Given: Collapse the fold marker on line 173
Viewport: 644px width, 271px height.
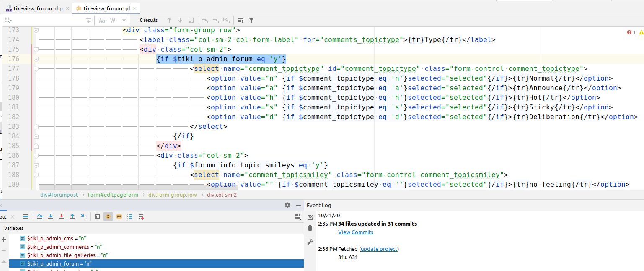Looking at the screenshot, I should click(x=36, y=30).
